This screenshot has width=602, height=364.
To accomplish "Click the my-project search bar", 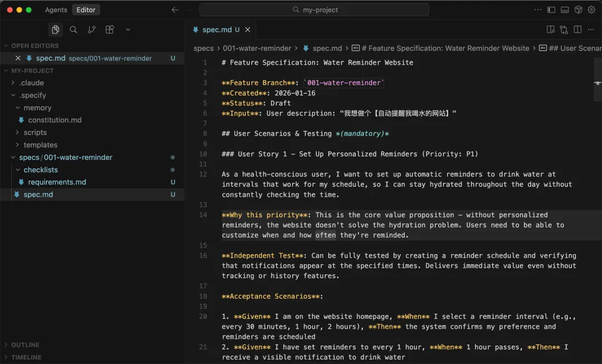I will (314, 9).
